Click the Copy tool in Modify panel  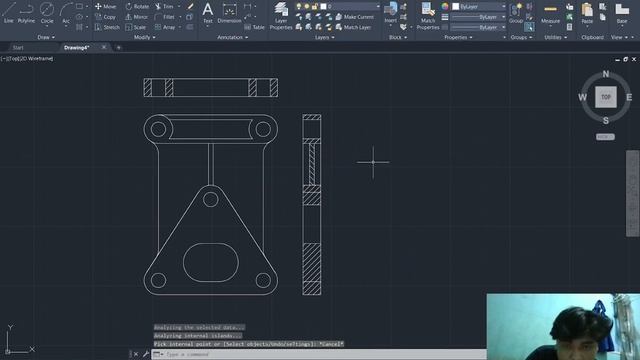point(106,17)
